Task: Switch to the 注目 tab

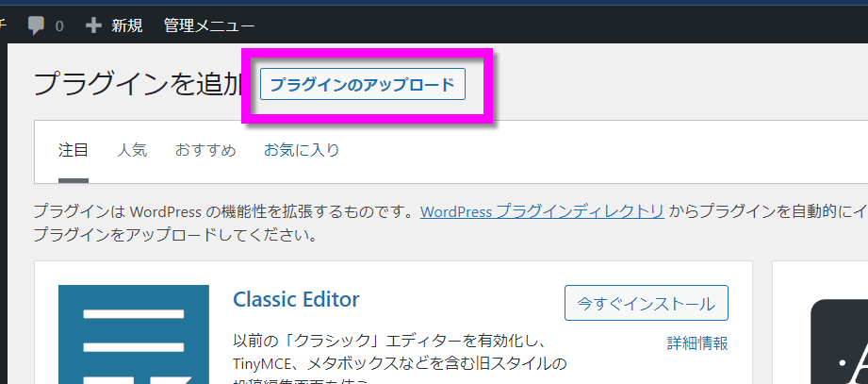Action: pyautogui.click(x=74, y=150)
